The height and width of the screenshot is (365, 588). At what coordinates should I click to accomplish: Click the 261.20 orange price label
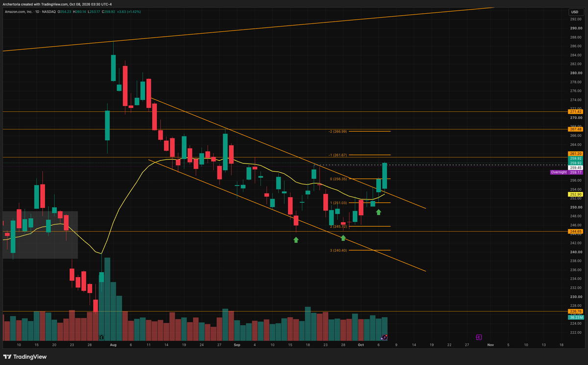(576, 153)
